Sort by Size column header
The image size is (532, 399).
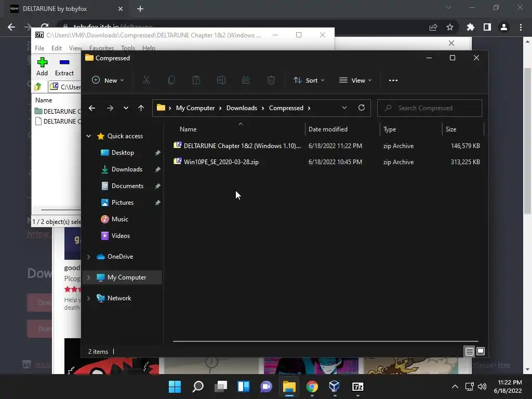(462, 129)
